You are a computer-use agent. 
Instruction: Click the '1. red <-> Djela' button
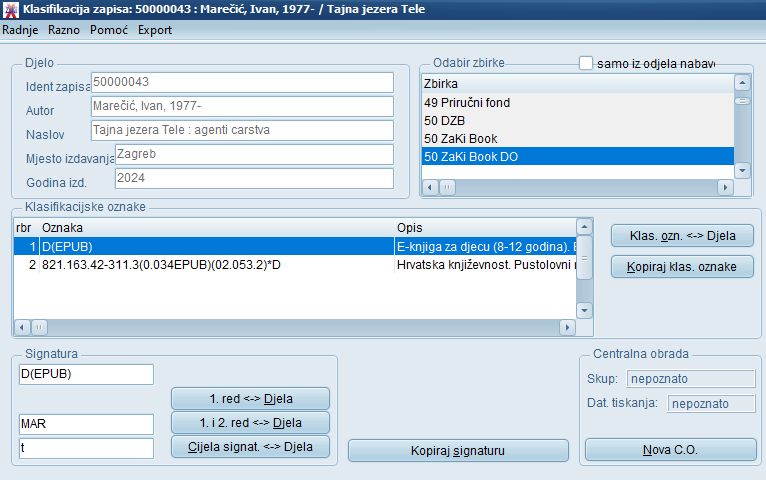(x=250, y=398)
